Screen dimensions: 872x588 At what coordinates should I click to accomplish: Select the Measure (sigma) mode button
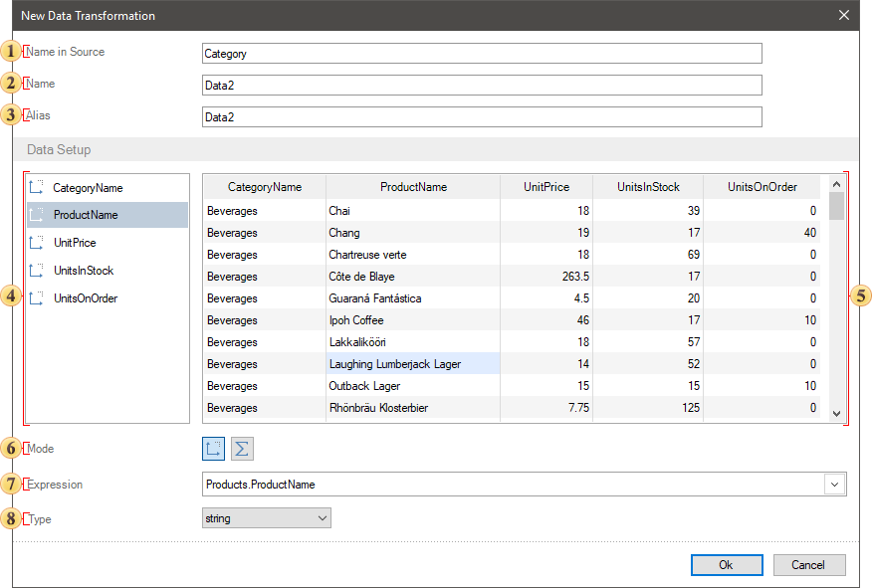pos(242,449)
